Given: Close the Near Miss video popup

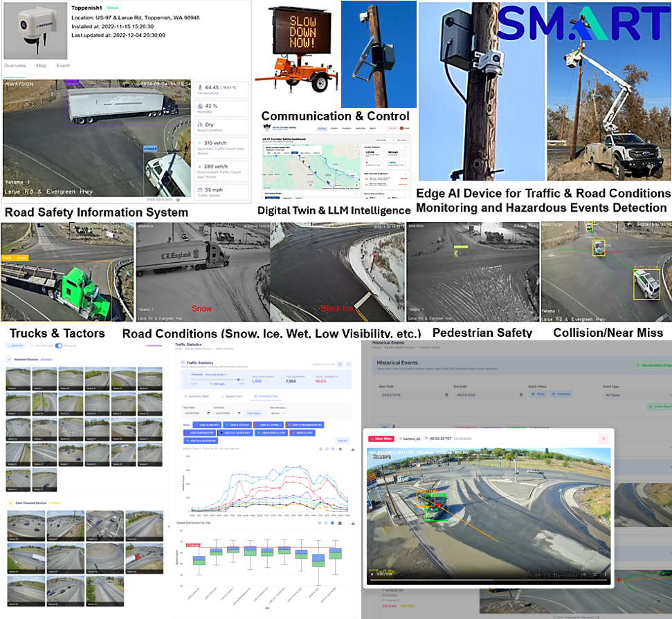Looking at the screenshot, I should (603, 438).
